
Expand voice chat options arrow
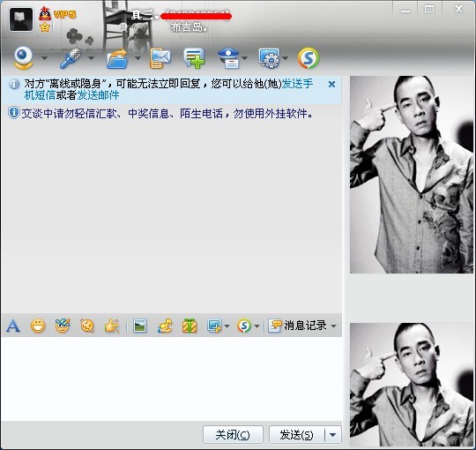coord(91,58)
